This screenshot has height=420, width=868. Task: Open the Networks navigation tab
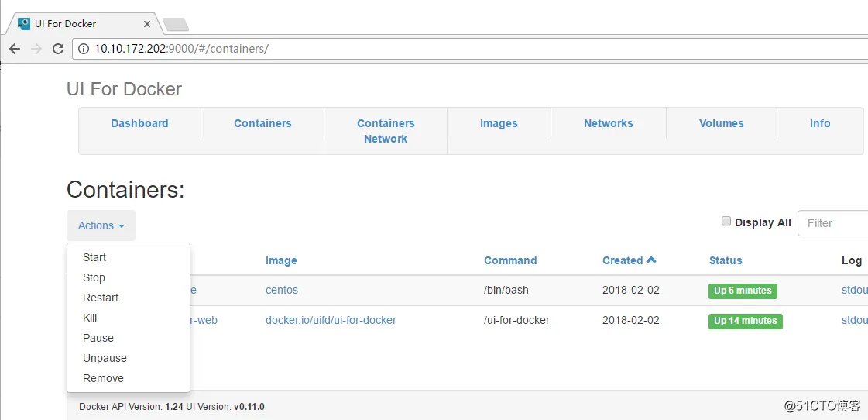[609, 123]
